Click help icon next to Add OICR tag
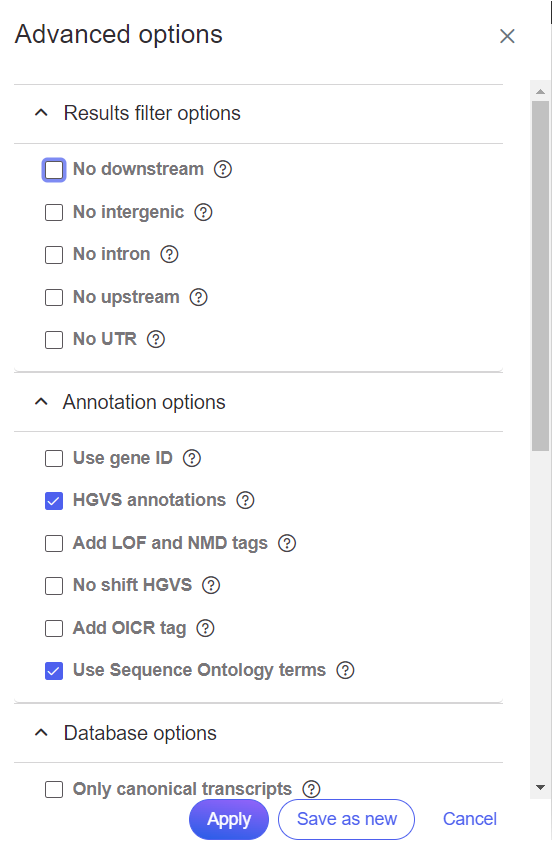This screenshot has height=841, width=553. point(205,628)
